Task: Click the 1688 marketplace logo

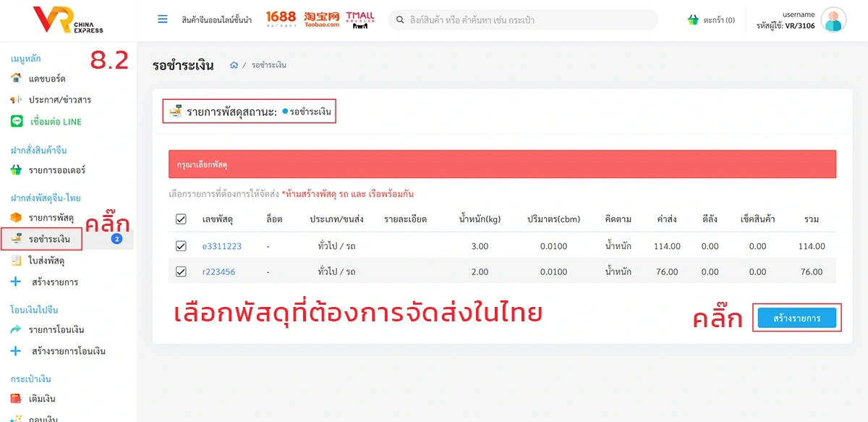Action: [281, 20]
